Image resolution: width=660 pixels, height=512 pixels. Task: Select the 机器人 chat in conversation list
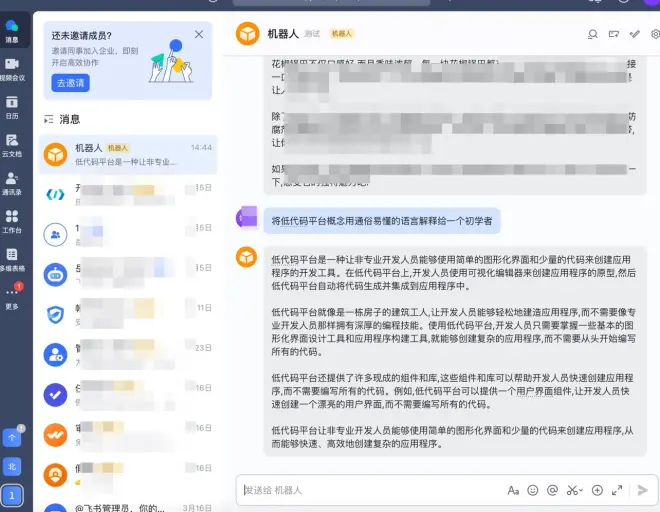click(125, 154)
